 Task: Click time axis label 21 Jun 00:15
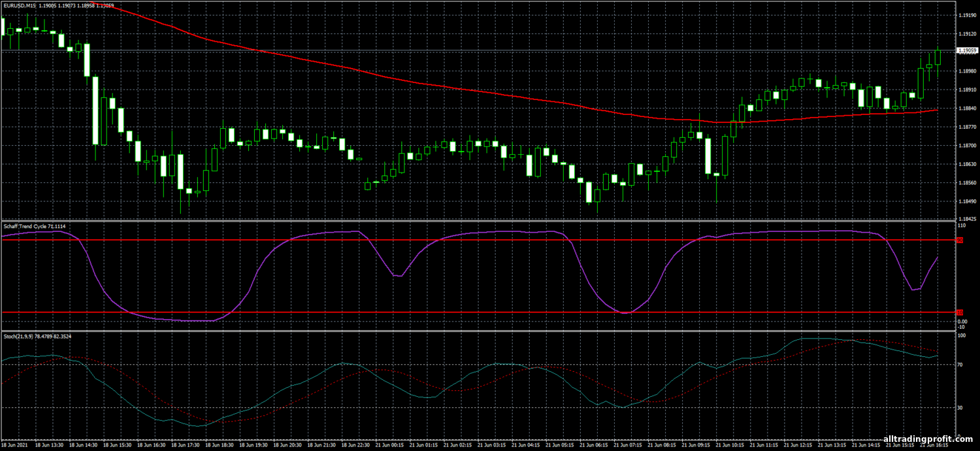pos(390,444)
